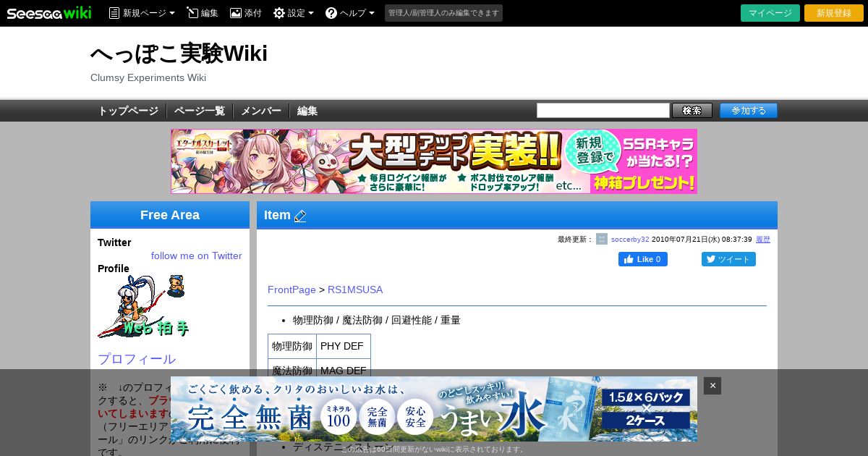Focus the wiki search input field
Screen dimensions: 868x456
coord(603,111)
